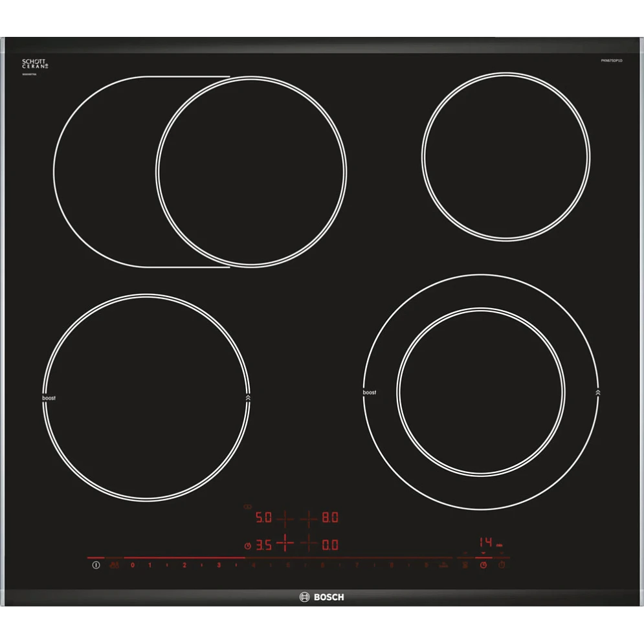Tap the small clock icon beside 3.5
The height and width of the screenshot is (644, 644).
click(x=248, y=546)
